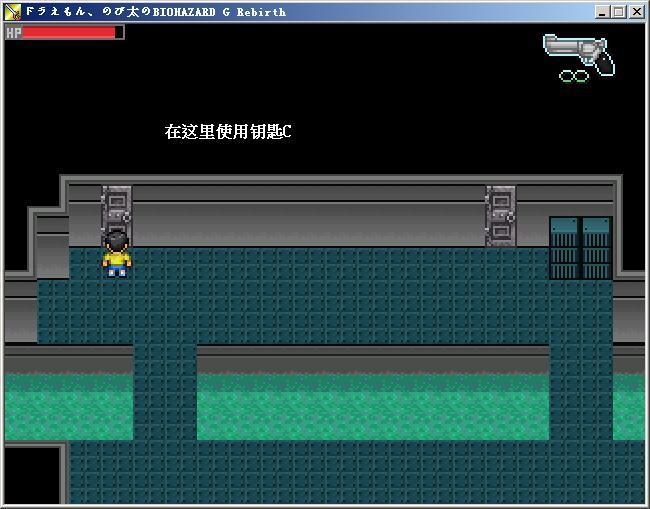
Task: Click the message text about key C
Action: click(228, 132)
